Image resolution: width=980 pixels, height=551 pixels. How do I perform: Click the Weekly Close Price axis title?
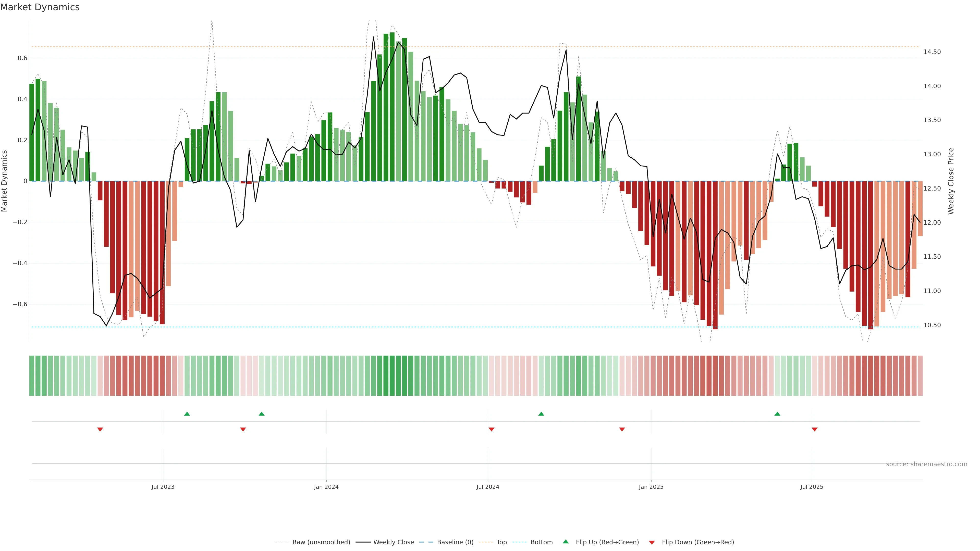coord(951,181)
